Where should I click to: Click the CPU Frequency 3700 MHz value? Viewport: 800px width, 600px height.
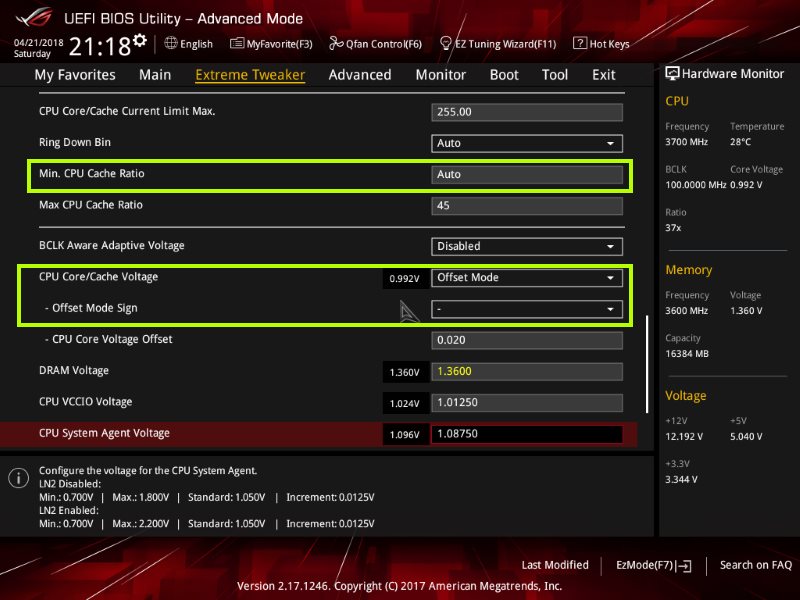pos(686,142)
